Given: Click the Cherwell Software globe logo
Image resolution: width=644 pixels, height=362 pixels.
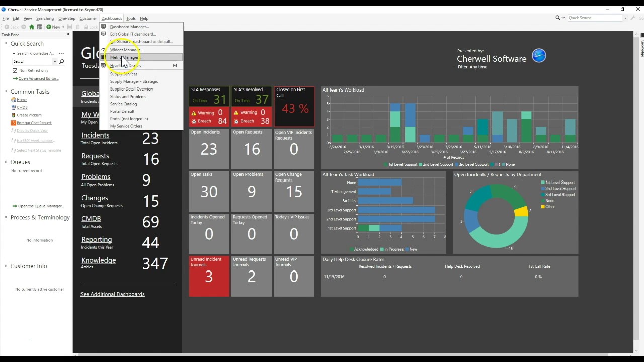Looking at the screenshot, I should tap(539, 55).
